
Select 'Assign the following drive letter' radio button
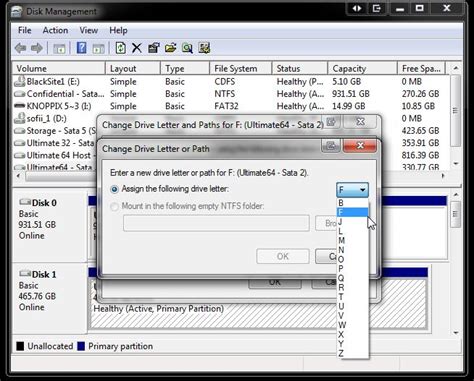tap(114, 189)
